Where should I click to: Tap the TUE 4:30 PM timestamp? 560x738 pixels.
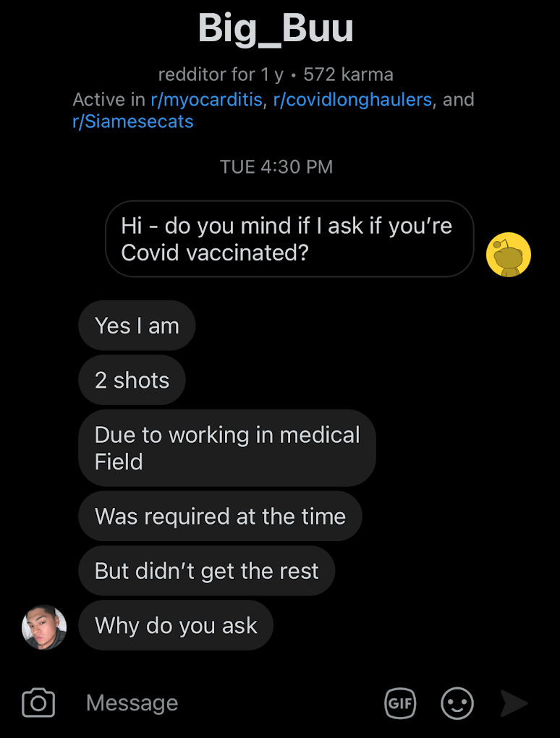[x=276, y=166]
